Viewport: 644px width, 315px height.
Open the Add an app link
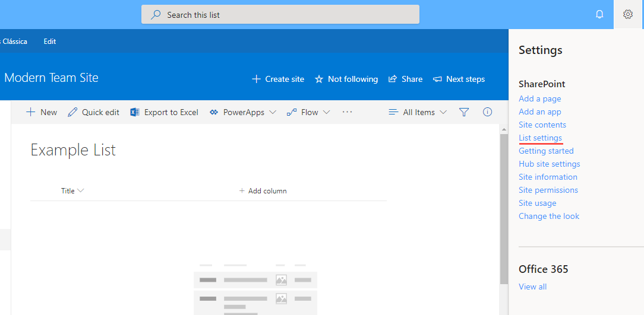click(539, 112)
